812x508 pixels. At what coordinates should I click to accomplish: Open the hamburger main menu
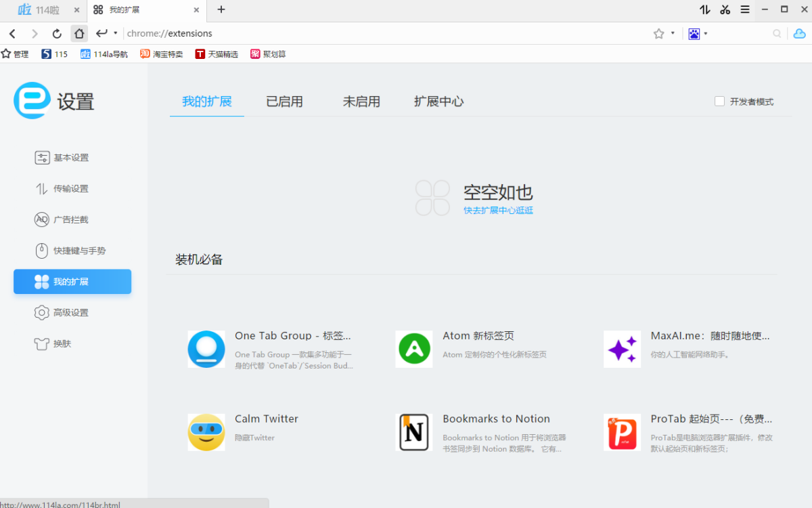tap(744, 9)
